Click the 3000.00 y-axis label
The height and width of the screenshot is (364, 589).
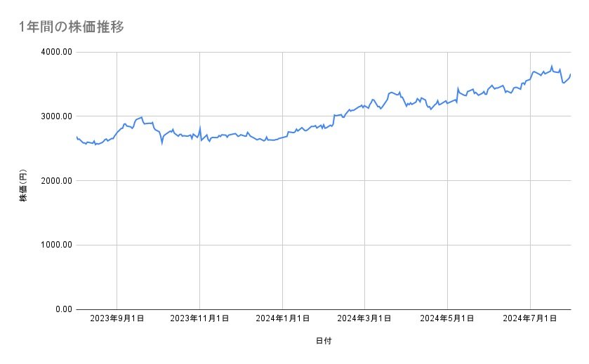point(55,116)
